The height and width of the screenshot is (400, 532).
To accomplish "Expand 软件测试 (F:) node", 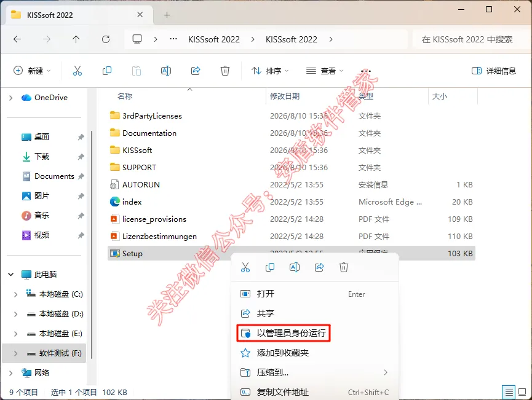I will click(x=15, y=353).
